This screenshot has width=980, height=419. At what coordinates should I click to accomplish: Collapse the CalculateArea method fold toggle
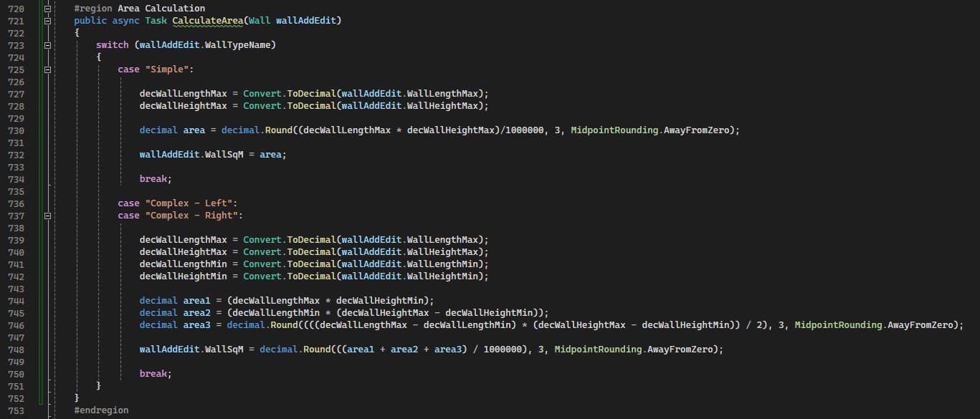click(47, 21)
